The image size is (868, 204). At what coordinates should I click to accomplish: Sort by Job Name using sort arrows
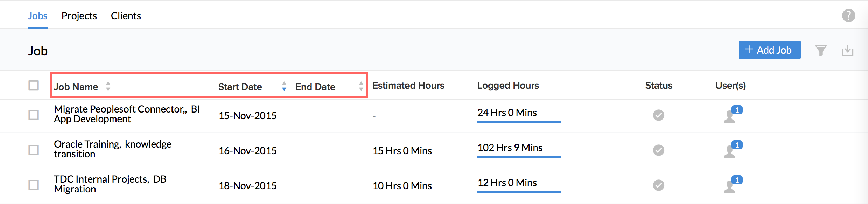point(108,86)
